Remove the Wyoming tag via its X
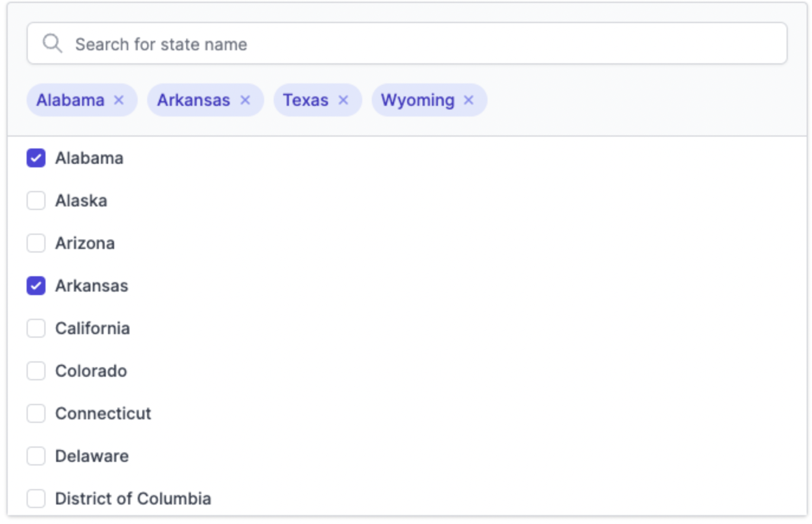The image size is (812, 524). 469,100
